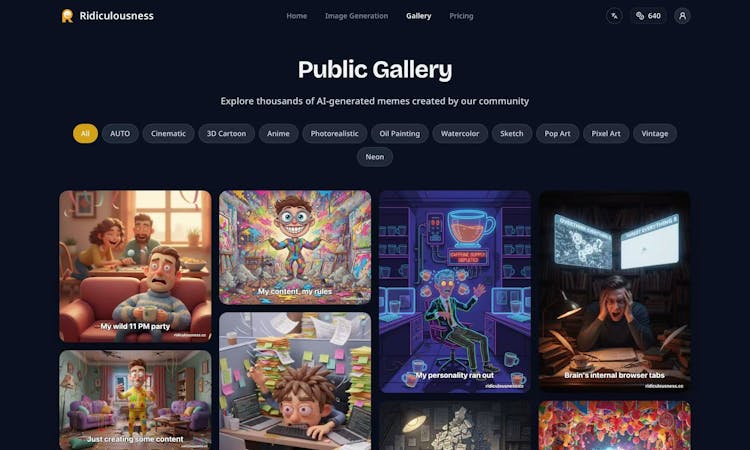Open the language translation icon

614,16
